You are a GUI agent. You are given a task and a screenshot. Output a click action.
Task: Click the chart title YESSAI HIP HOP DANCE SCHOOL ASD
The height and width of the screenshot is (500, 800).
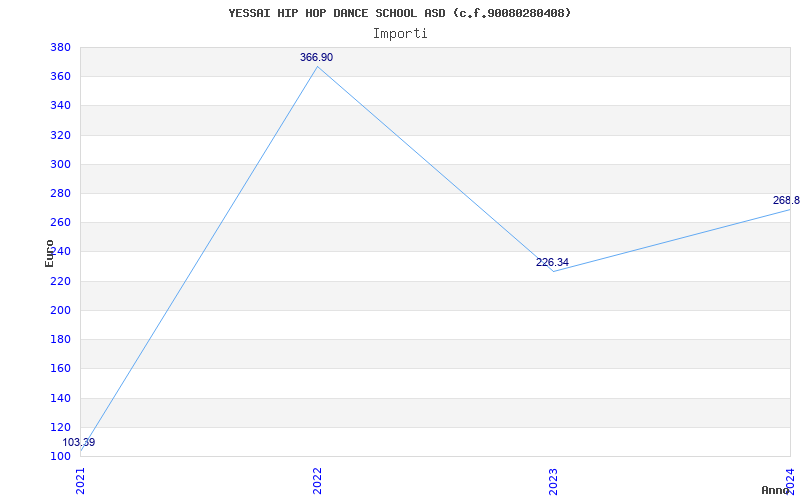399,13
